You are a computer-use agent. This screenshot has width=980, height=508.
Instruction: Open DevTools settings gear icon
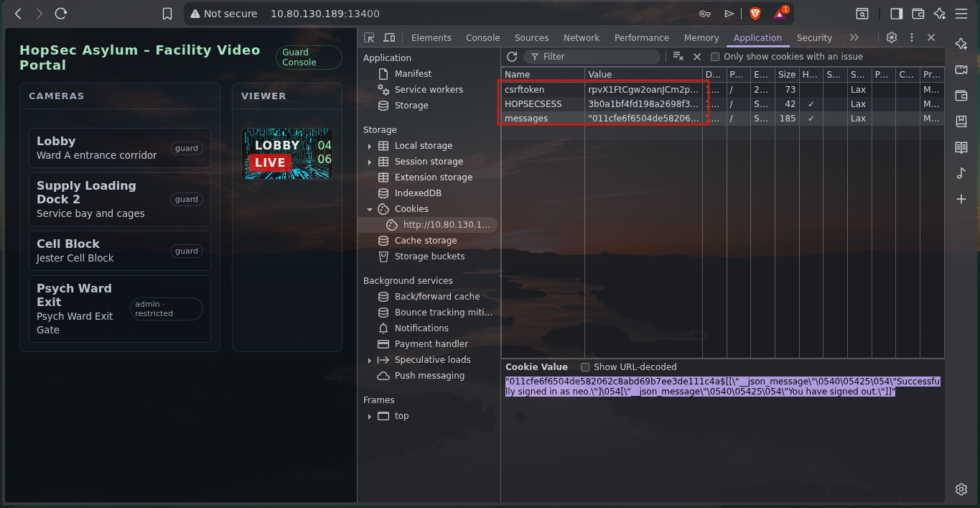point(892,37)
